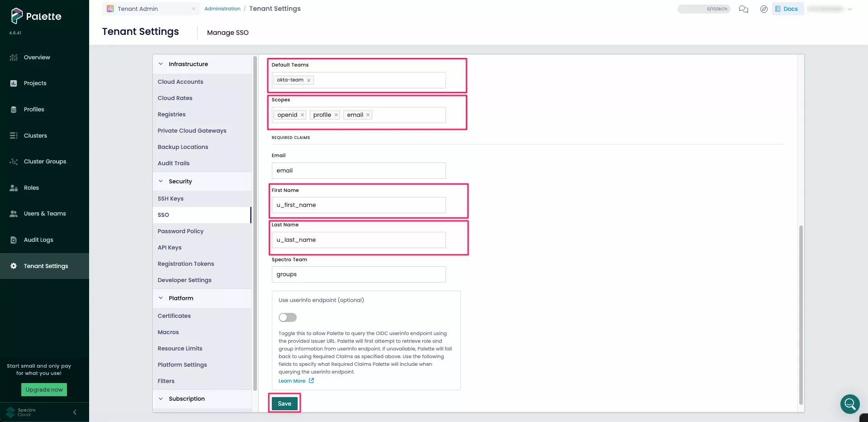868x422 pixels.
Task: Select the Clusters icon
Action: (14, 135)
